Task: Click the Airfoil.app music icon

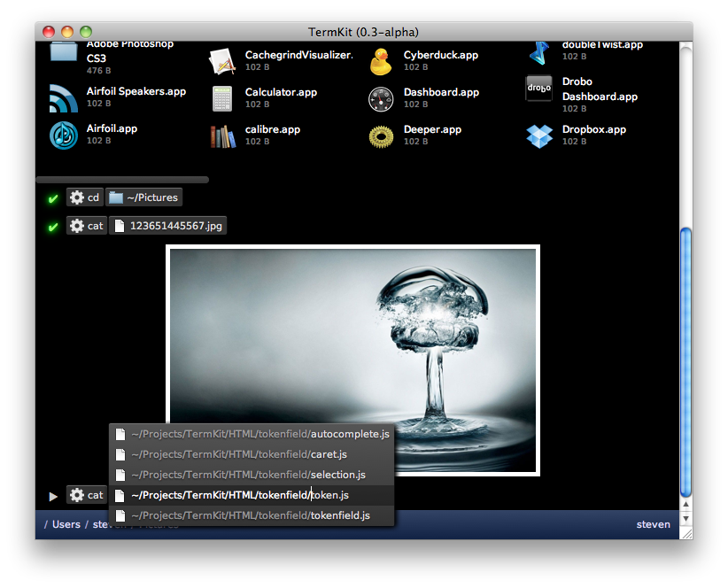Action: [64, 135]
